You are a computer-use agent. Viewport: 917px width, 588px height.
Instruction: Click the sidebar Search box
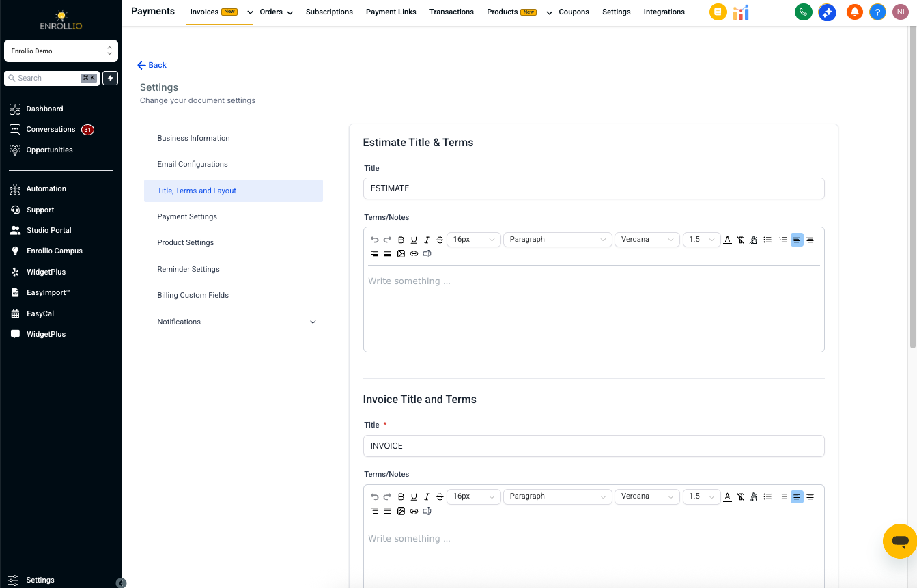pyautogui.click(x=52, y=78)
